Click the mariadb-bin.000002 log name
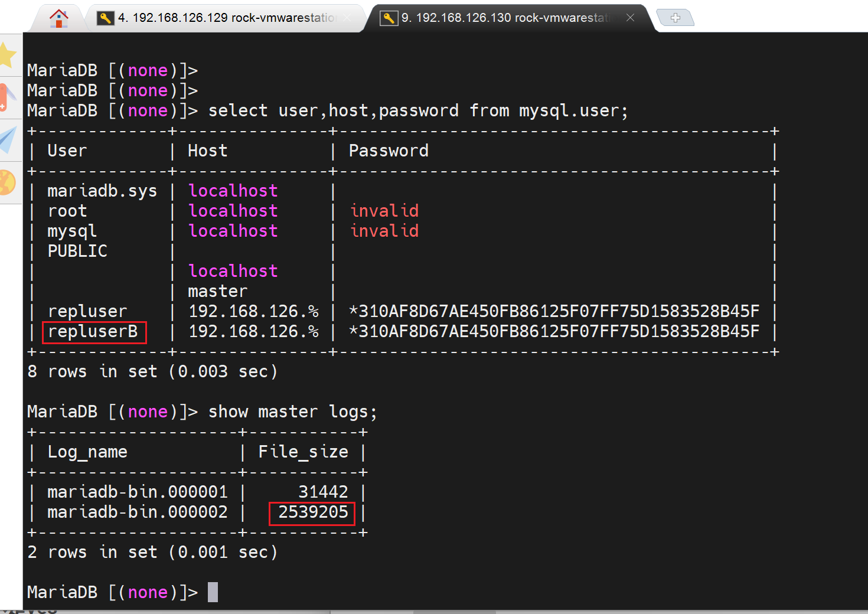Screen dimensions: 868x614 138,512
